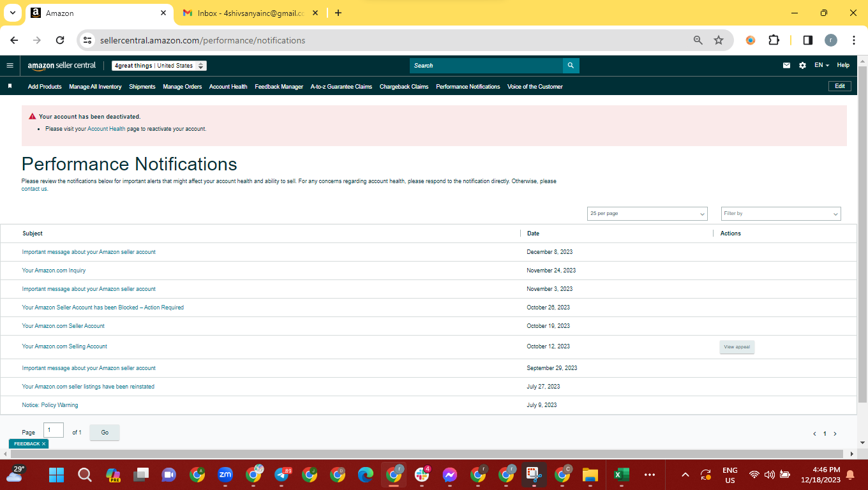Open Your Amazon.com Inquiry notification
Image resolution: width=868 pixels, height=490 pixels.
54,271
